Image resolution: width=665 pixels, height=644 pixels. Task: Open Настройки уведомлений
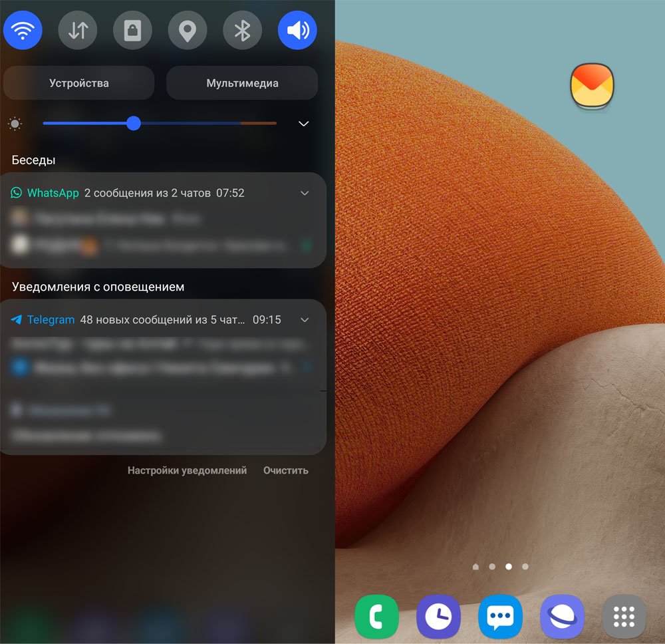187,470
